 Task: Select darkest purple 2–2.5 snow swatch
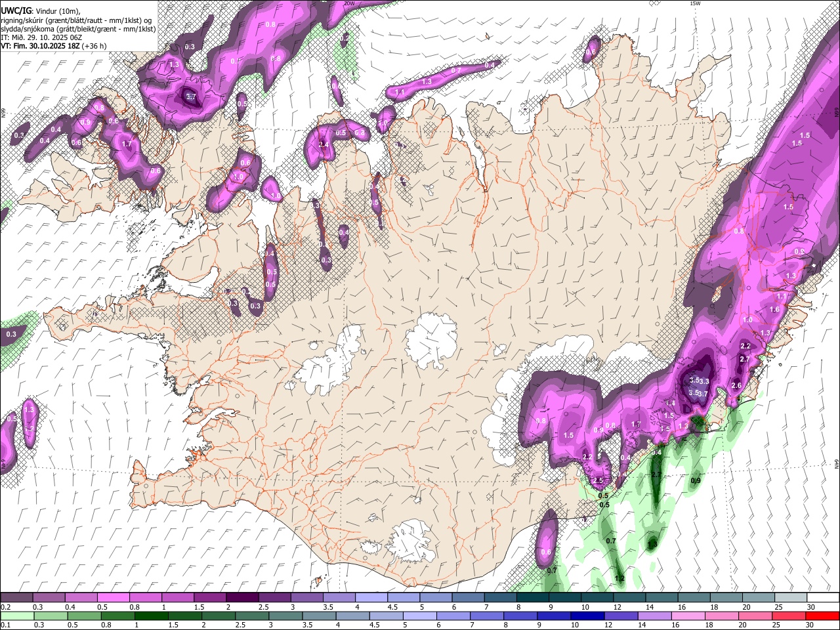point(241,597)
